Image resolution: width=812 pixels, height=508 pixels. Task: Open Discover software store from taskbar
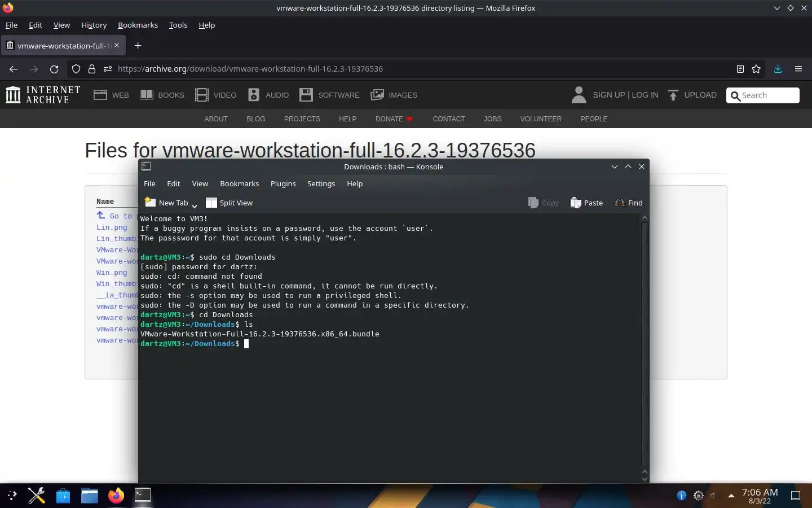pyautogui.click(x=63, y=496)
